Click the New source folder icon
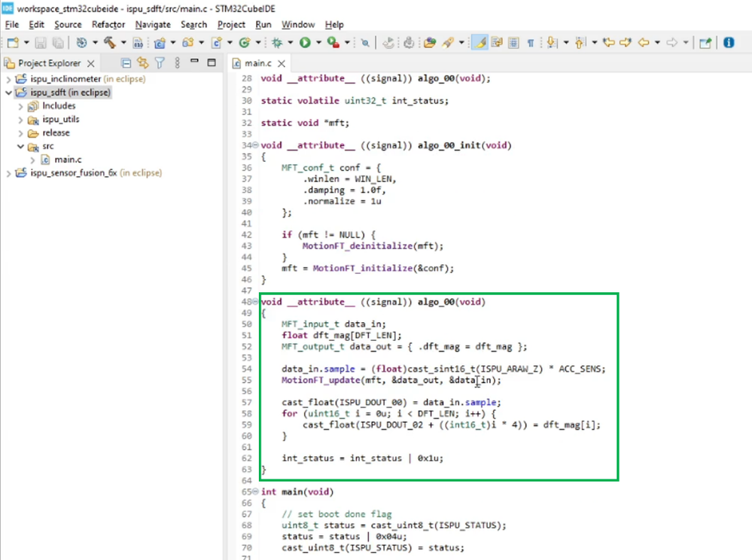 click(188, 43)
